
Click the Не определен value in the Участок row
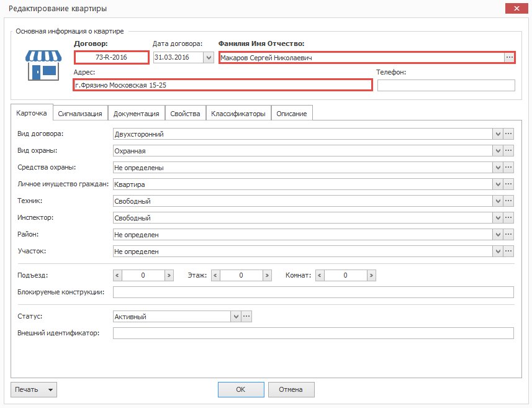pos(303,252)
